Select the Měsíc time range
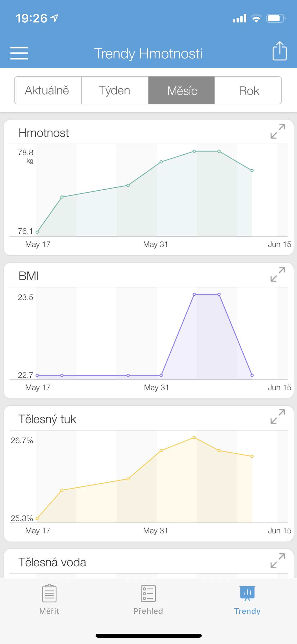The height and width of the screenshot is (644, 297). [x=181, y=90]
